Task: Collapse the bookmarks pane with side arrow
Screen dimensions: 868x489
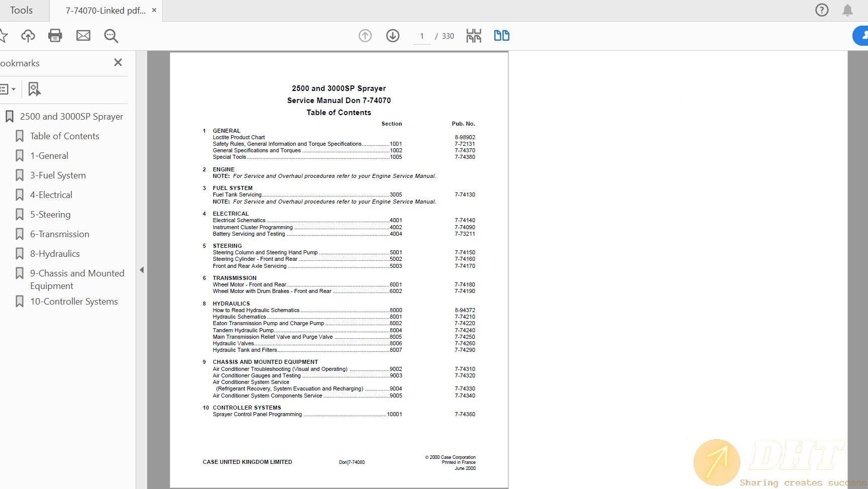Action: click(142, 270)
